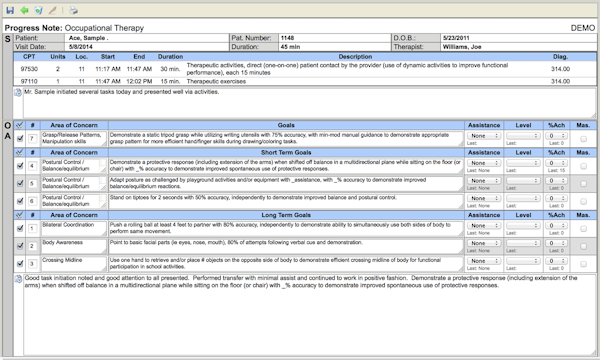Tick the Mas. checkbox for the Grasp/Release goal
This screenshot has height=360, width=600.
click(x=583, y=139)
